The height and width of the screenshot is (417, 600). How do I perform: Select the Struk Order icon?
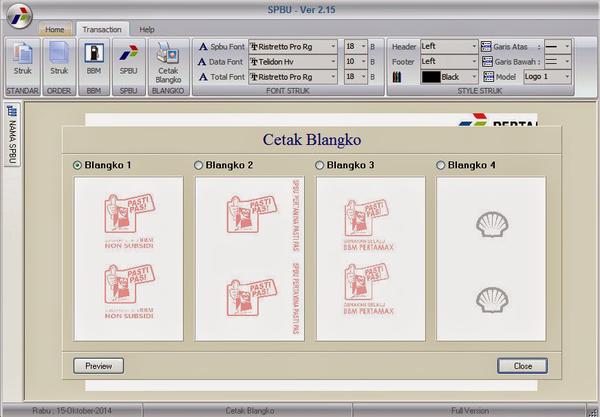(59, 53)
